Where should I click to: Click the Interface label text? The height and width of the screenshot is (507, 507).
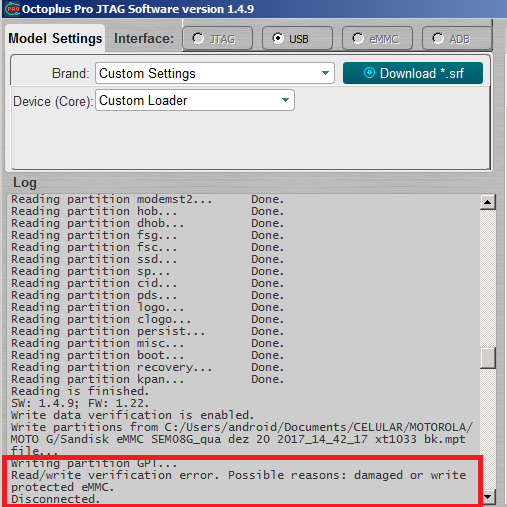tap(144, 39)
